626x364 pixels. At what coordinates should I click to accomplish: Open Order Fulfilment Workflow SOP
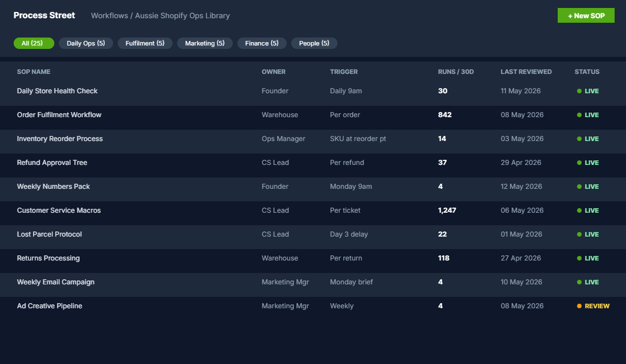[59, 115]
